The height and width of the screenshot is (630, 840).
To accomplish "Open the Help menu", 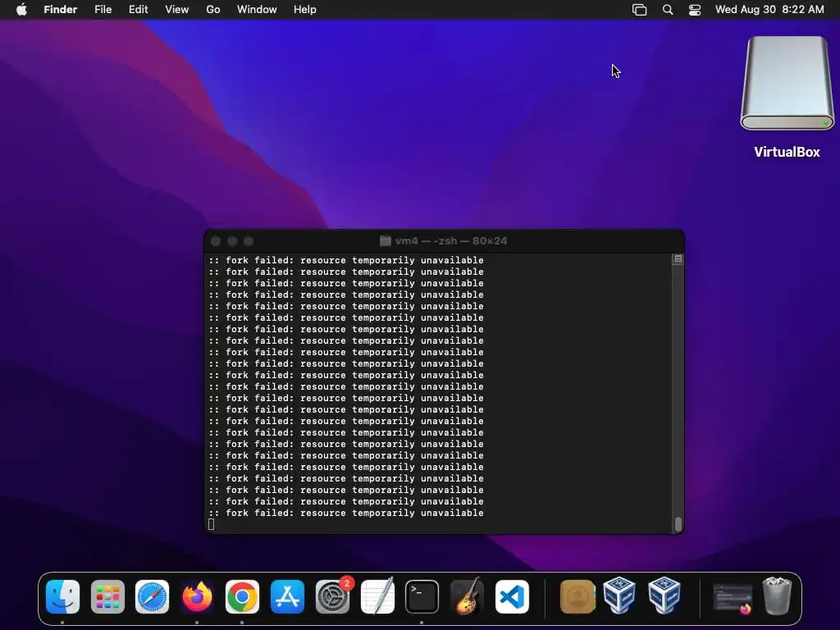I will point(305,10).
